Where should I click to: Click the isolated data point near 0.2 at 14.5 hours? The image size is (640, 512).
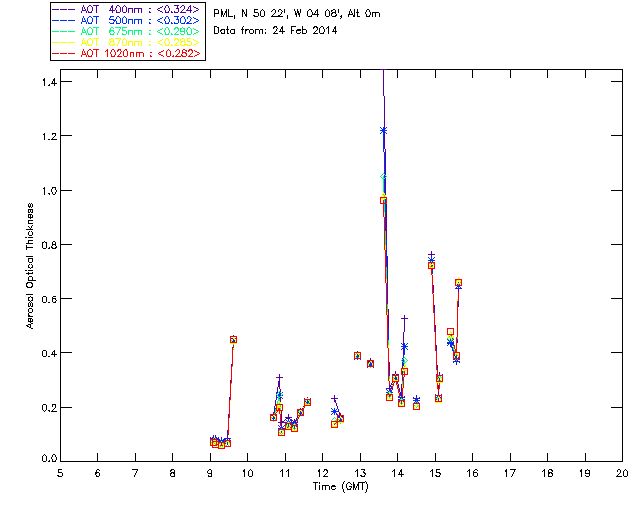pyautogui.click(x=416, y=406)
